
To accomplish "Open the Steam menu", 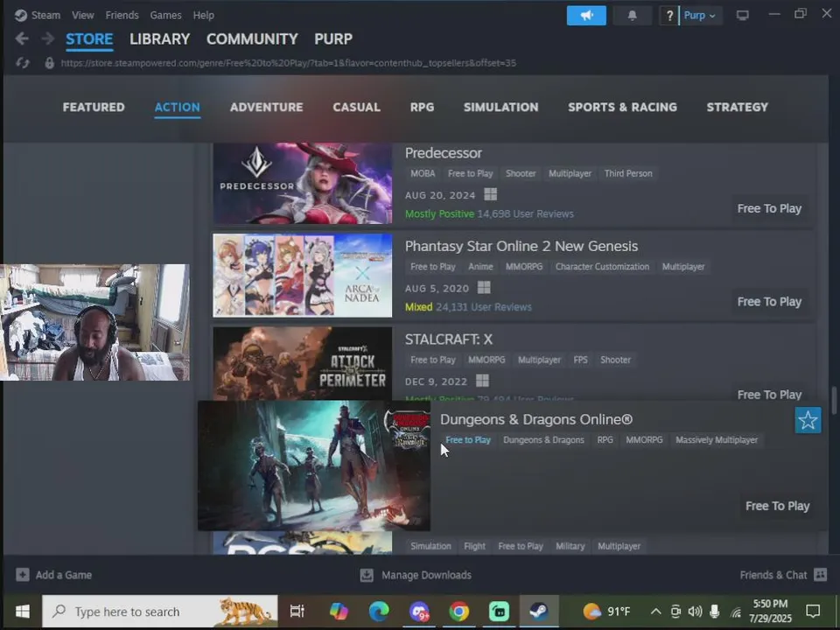I will [x=45, y=15].
